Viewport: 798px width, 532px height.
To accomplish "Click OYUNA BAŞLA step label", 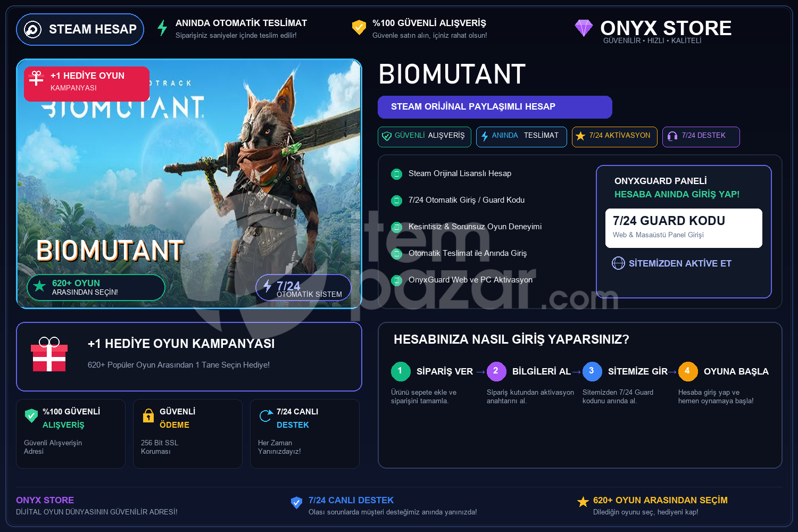I will (736, 372).
